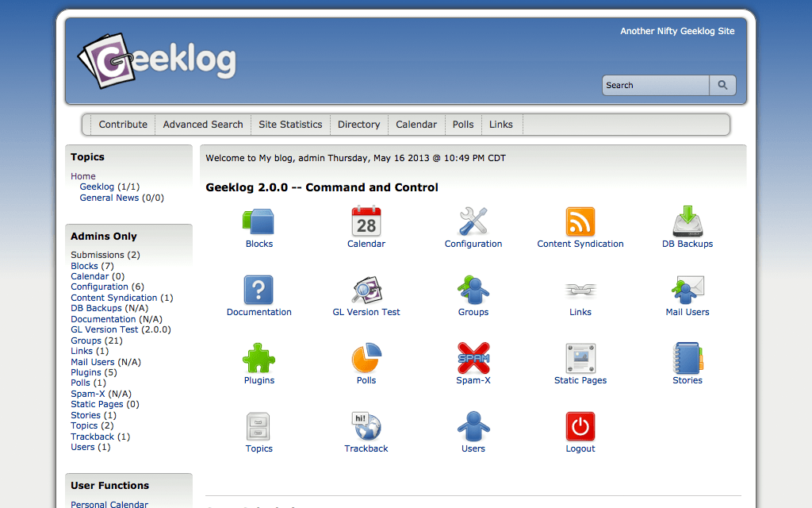
Task: Open the Calendar icon in Command and Control
Action: (x=366, y=221)
